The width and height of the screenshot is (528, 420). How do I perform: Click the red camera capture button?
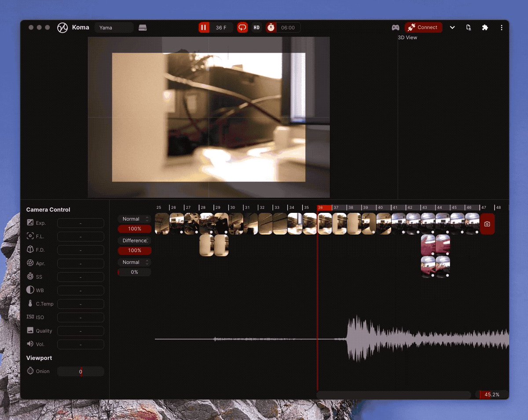[x=487, y=224]
